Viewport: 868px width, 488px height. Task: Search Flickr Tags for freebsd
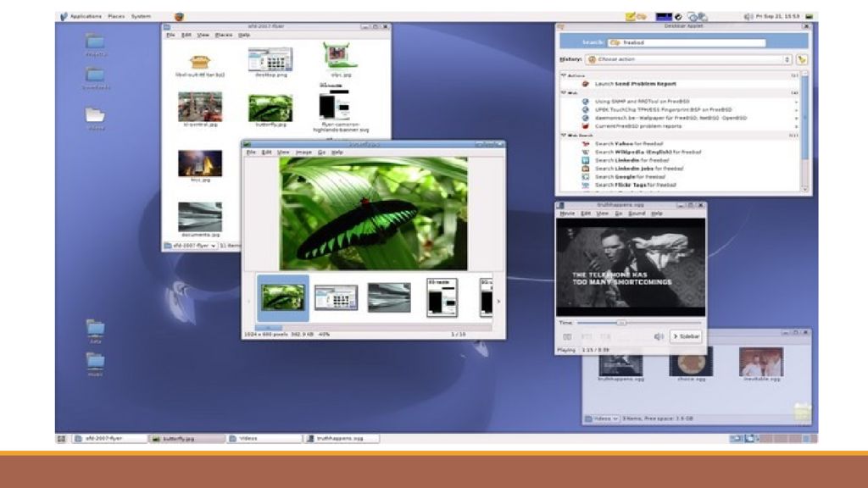click(636, 185)
